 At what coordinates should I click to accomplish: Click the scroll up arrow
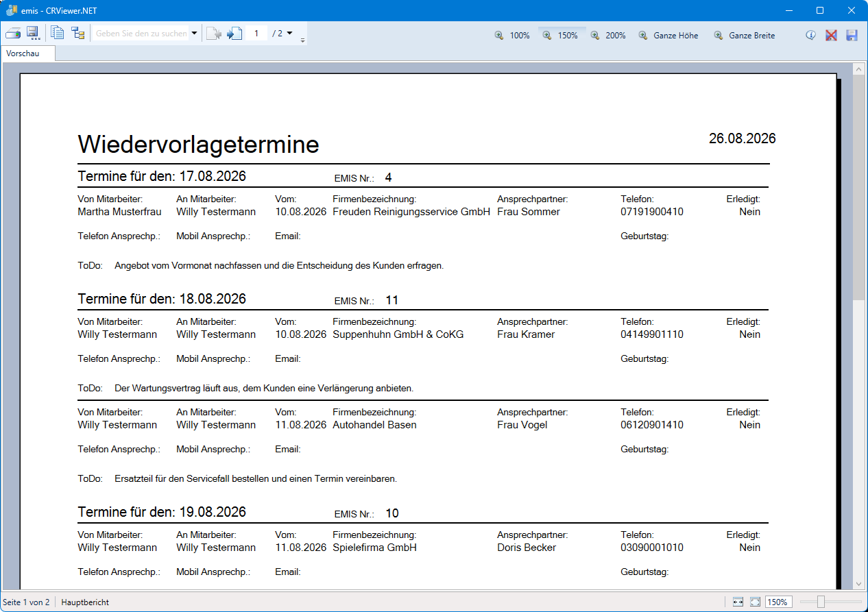tap(858, 69)
